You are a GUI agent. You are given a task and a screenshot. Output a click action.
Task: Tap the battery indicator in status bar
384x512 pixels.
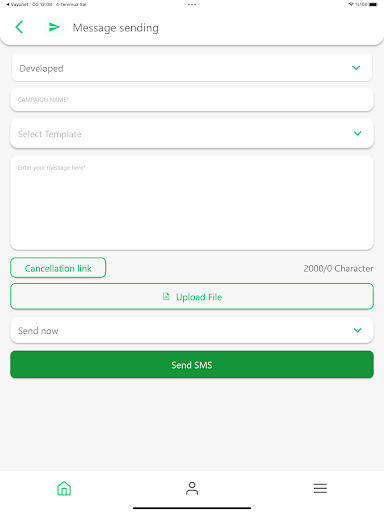point(373,4)
